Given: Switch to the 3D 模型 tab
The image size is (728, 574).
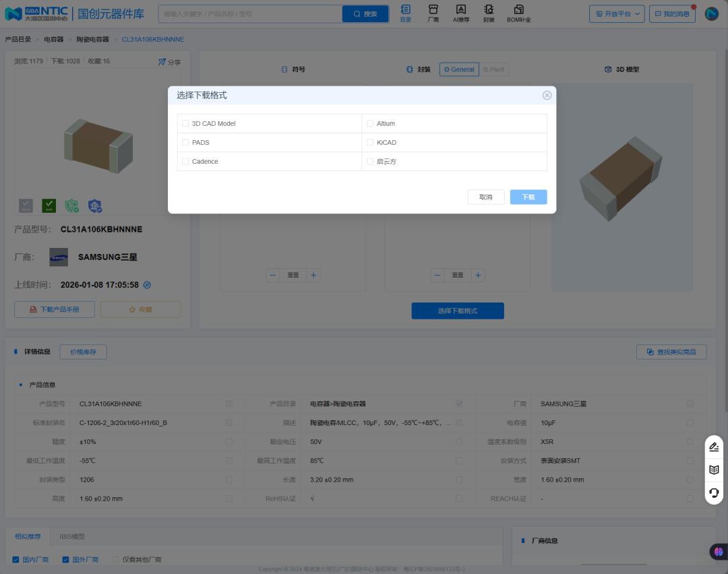Looking at the screenshot, I should pyautogui.click(x=621, y=69).
